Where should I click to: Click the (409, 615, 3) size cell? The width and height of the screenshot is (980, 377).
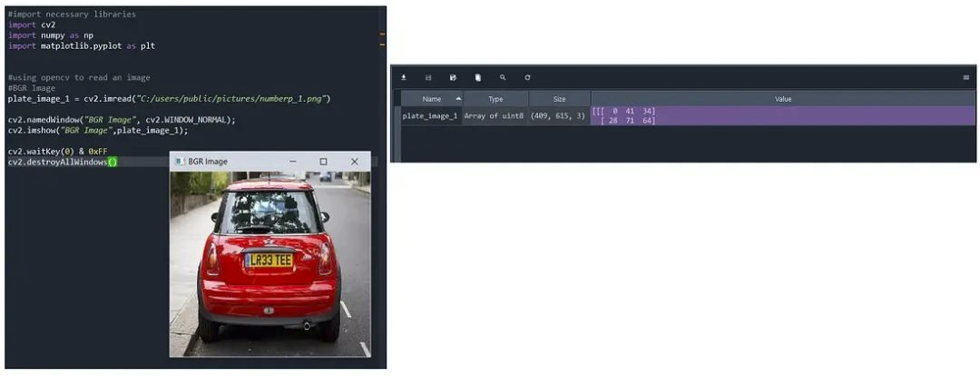tap(559, 116)
